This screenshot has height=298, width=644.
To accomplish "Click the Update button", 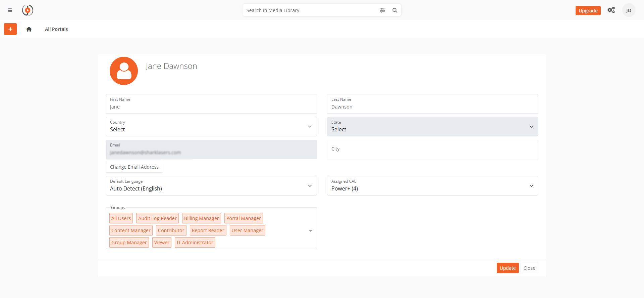I will point(507,268).
